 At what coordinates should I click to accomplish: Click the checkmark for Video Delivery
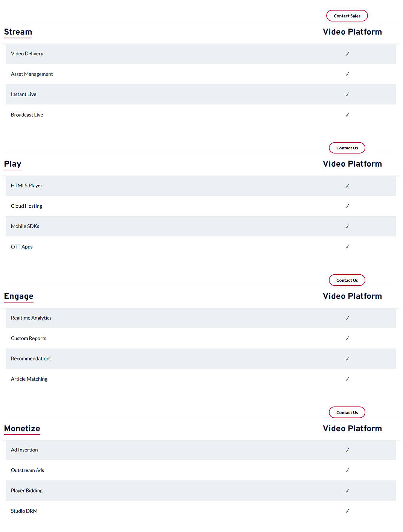[x=347, y=54]
